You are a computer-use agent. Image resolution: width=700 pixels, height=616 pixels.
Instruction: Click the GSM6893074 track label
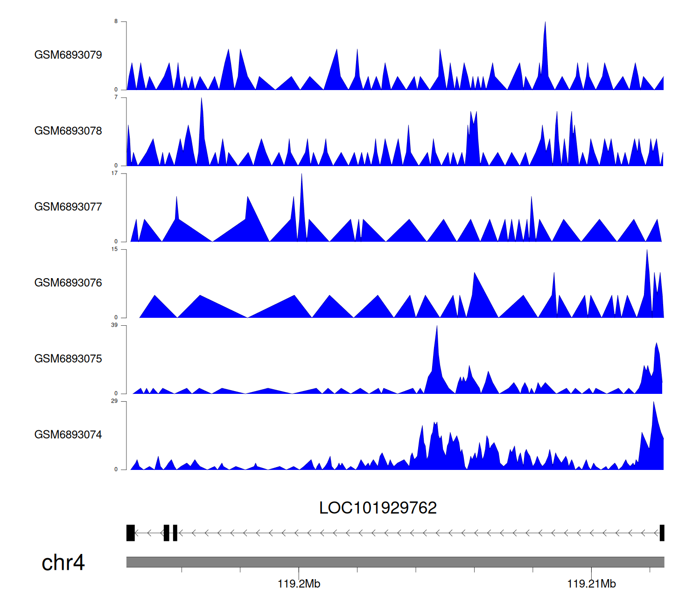point(68,435)
